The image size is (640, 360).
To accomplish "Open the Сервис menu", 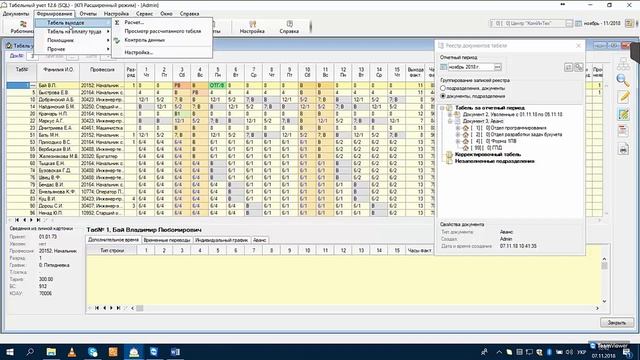I will pyautogui.click(x=144, y=13).
